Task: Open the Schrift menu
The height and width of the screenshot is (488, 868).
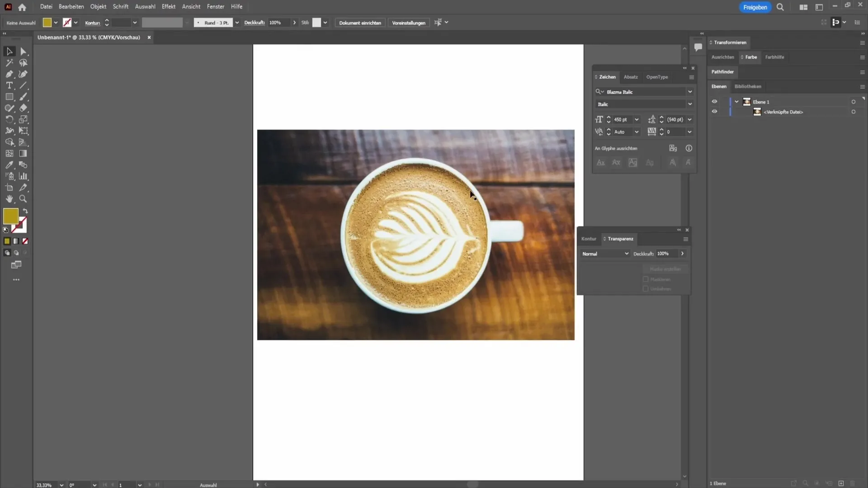Action: (120, 7)
